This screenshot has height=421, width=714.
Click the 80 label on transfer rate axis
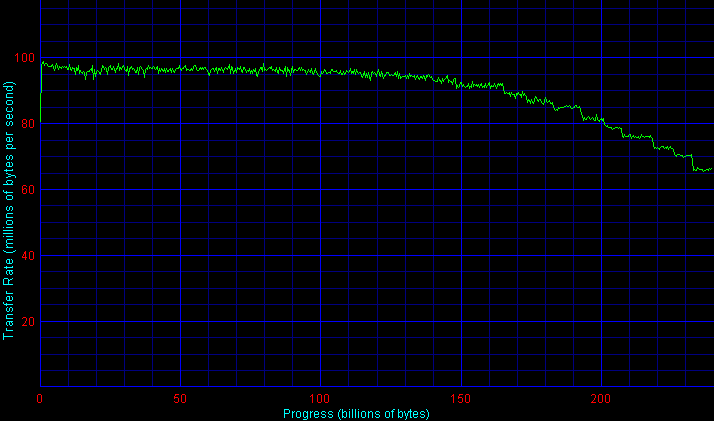coord(28,124)
